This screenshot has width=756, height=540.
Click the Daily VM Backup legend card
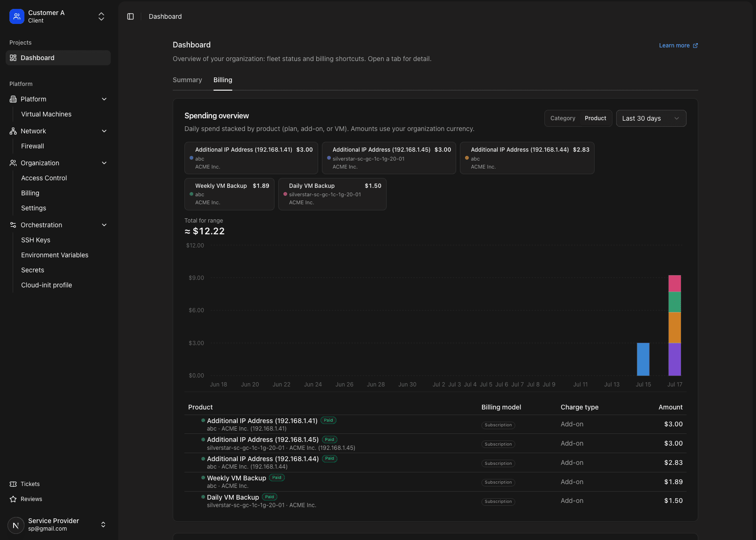[332, 194]
